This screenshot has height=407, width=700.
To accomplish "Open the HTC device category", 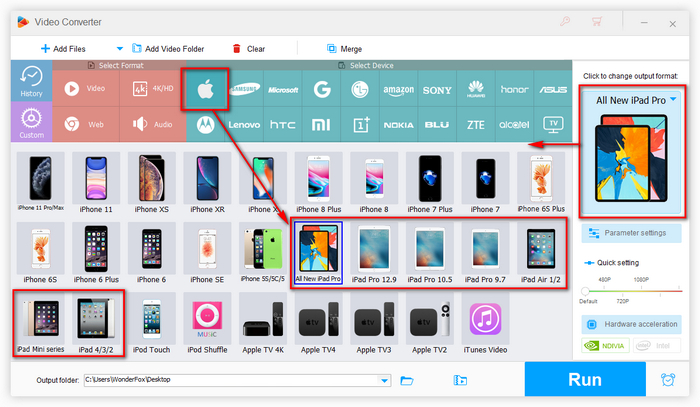I will tap(283, 125).
